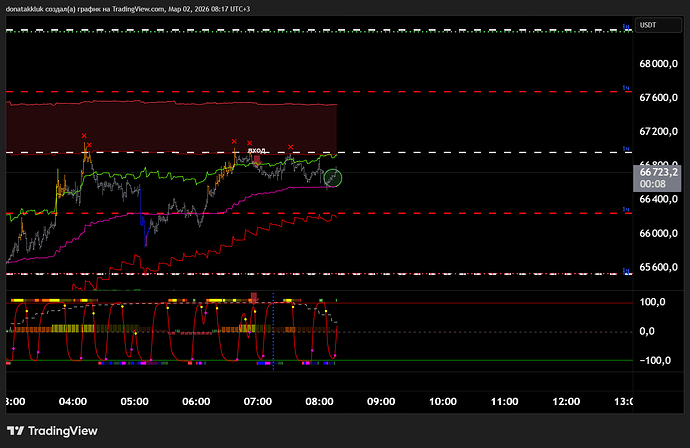The width and height of the screenshot is (690, 448).
Task: Click the 100,0 oscillator scale label
Action: (x=653, y=302)
